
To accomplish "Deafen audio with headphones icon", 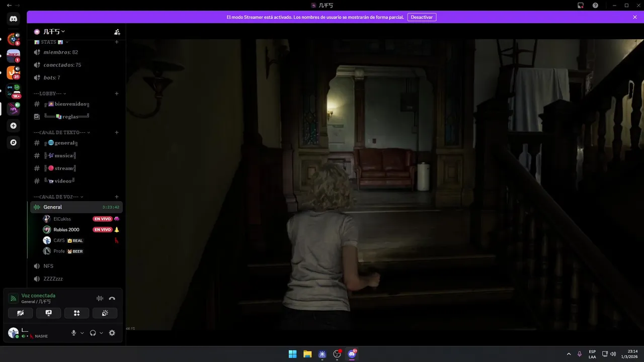I will [x=93, y=333].
